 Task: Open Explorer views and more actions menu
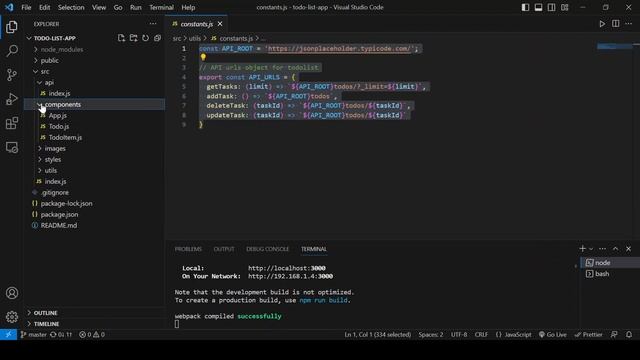153,24
